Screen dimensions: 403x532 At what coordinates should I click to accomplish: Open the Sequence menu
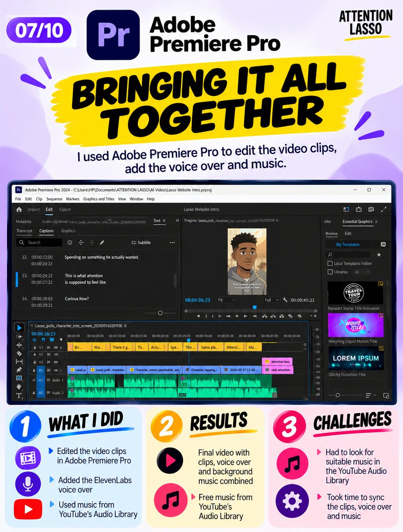[x=54, y=199]
